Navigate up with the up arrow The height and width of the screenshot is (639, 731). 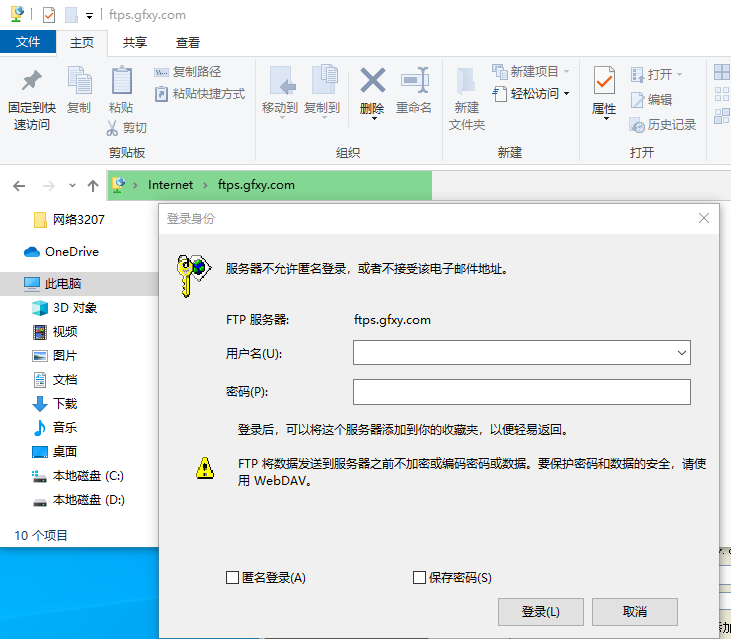(93, 186)
